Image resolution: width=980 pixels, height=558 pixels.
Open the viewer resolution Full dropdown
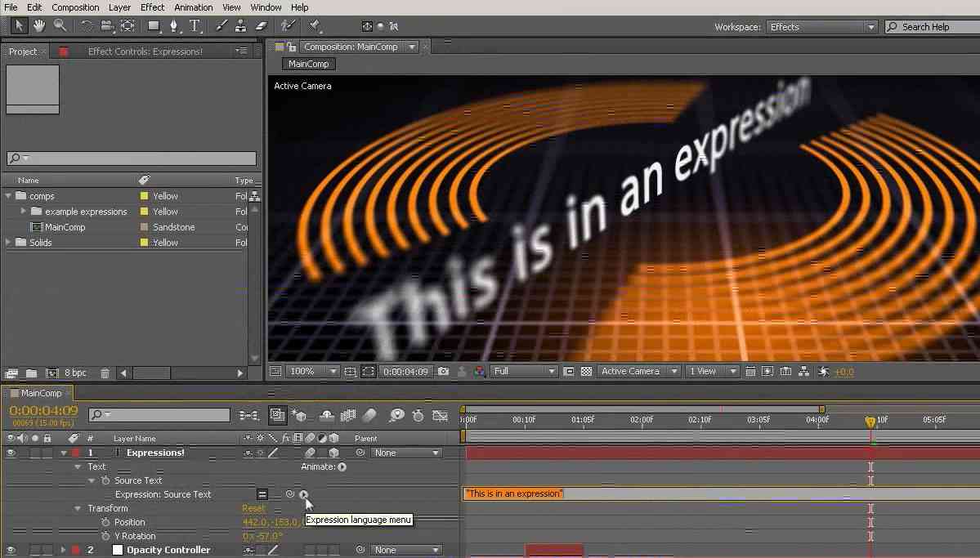524,371
